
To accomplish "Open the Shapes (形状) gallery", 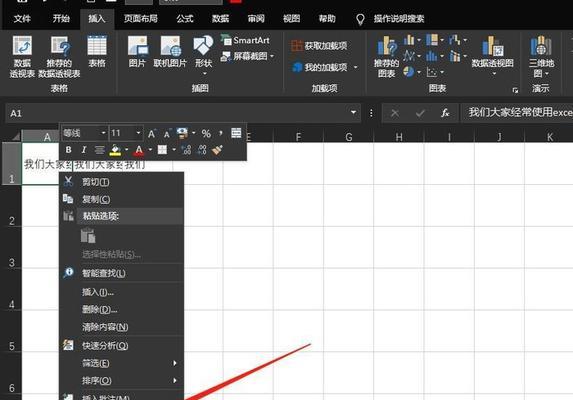I will (x=203, y=55).
